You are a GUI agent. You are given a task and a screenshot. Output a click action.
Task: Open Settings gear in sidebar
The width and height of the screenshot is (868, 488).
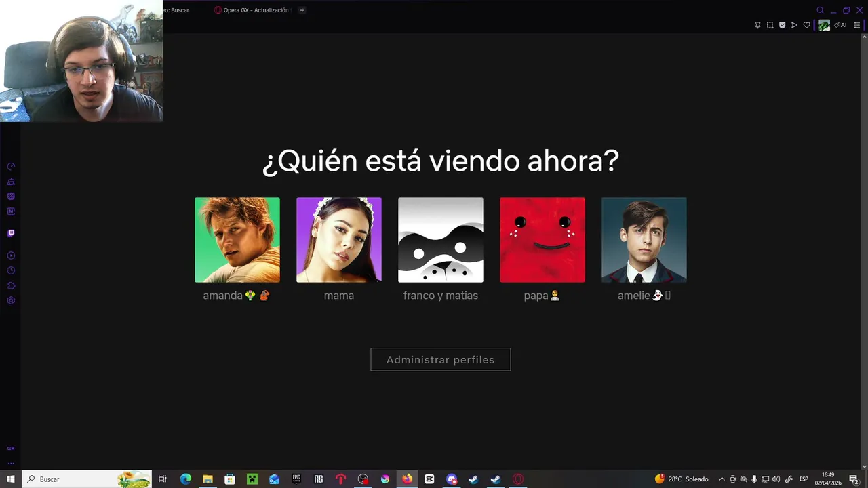11,300
